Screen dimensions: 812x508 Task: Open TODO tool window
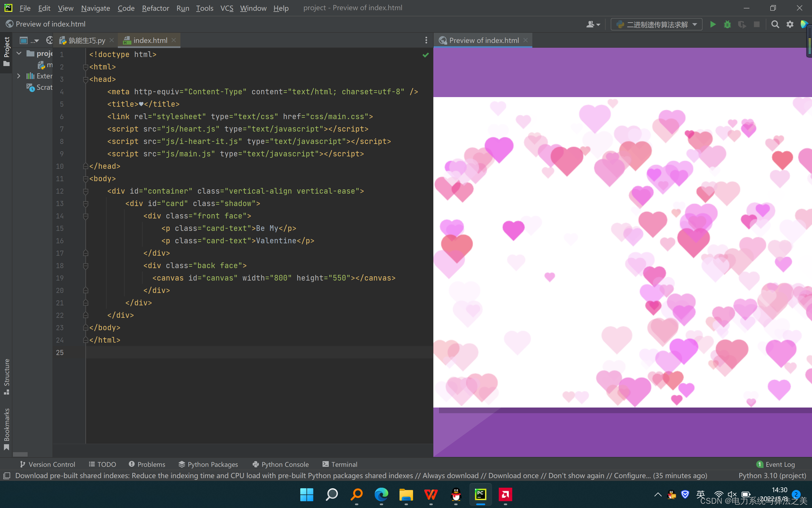click(102, 464)
